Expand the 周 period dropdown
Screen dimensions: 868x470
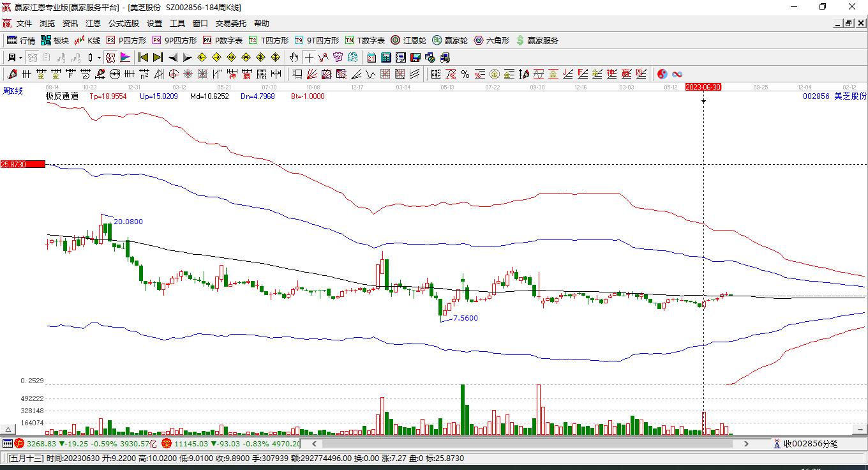tap(20, 57)
